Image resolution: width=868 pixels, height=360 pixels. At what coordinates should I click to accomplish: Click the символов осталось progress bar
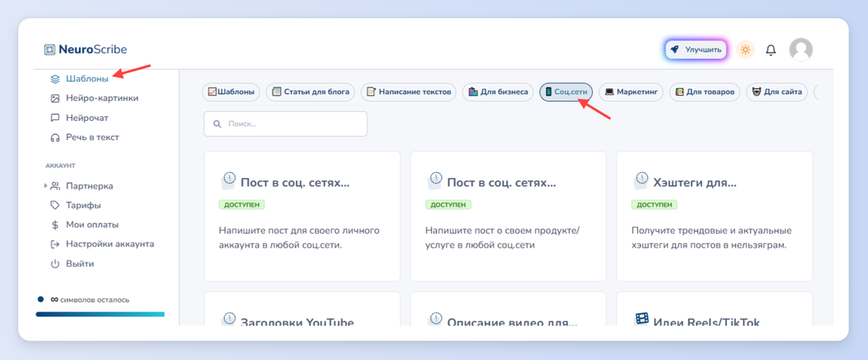pos(101,314)
